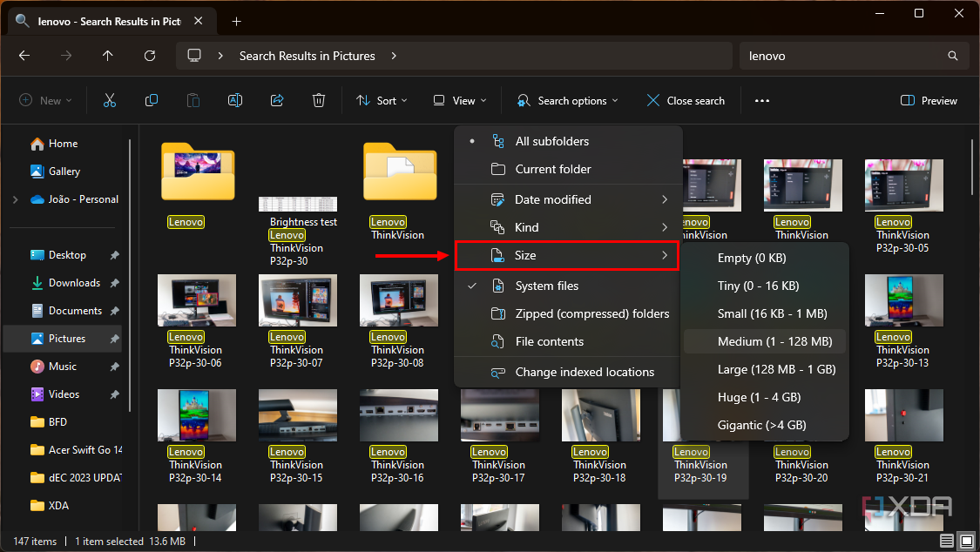The width and height of the screenshot is (980, 552).
Task: Select Lenovo ThinkVision P32p-30-13 image
Action: 903,322
